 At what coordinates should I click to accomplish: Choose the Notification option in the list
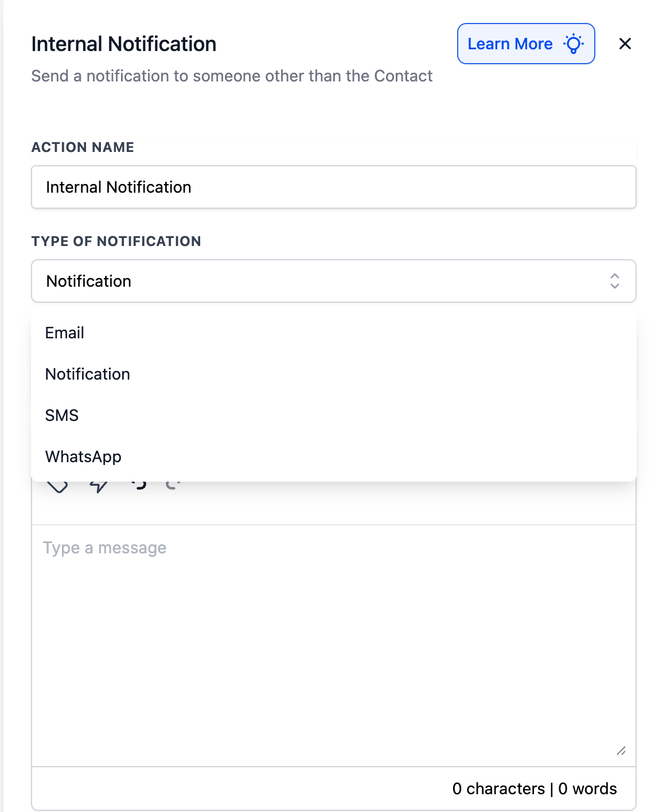(88, 374)
